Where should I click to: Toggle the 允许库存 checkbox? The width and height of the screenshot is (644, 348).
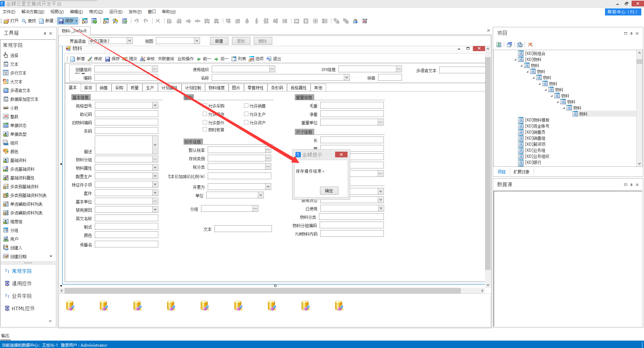(205, 114)
